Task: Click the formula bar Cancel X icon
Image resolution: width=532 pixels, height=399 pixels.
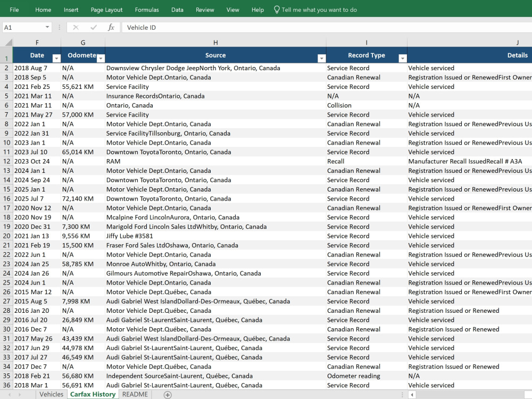Action: [x=76, y=28]
